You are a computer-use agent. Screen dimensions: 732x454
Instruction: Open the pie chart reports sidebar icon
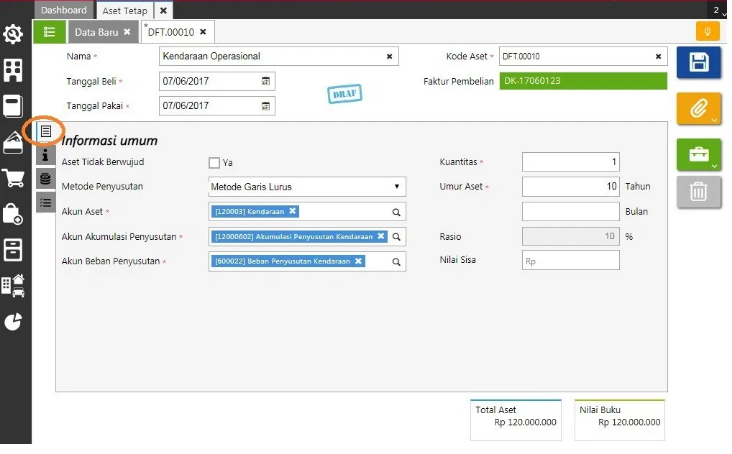[x=13, y=321]
